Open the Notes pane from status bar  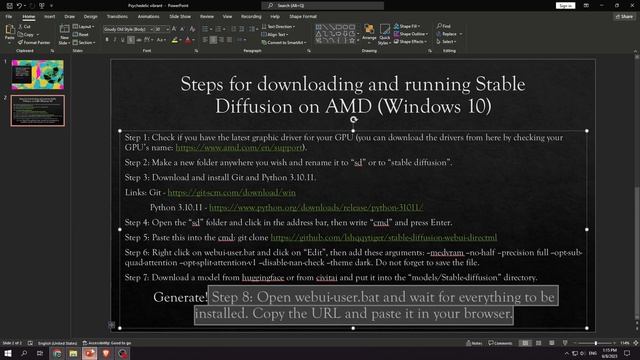pos(473,343)
